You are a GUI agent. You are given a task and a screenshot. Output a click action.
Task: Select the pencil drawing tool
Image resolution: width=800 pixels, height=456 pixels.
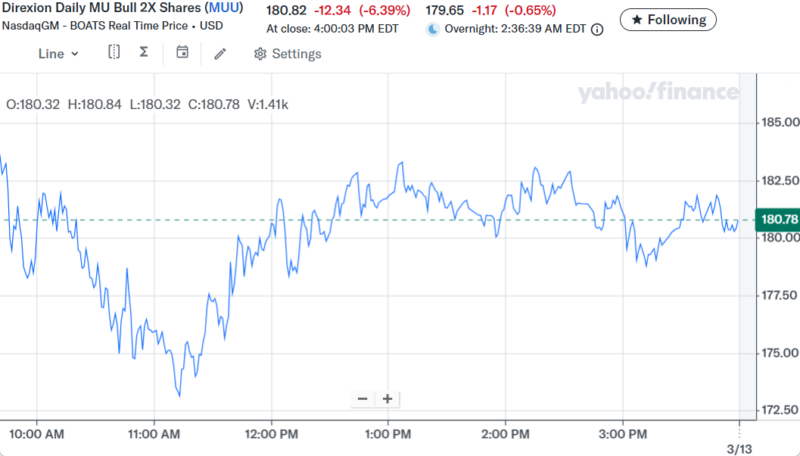point(220,54)
